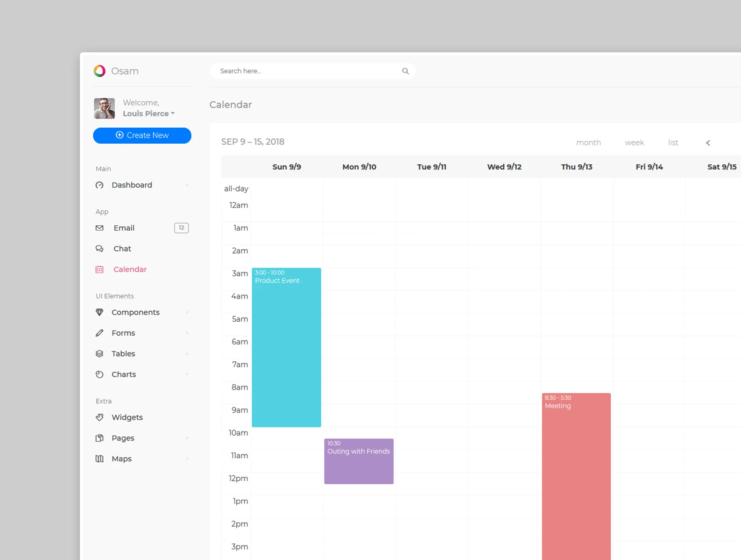
Task: Expand the Components submenu plus
Action: point(187,312)
